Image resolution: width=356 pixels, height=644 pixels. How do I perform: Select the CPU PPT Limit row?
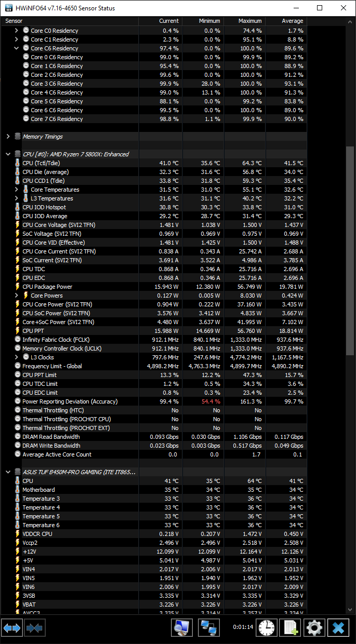[154, 375]
